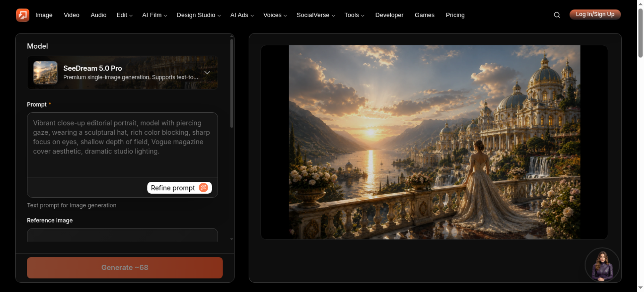
Task: Open the Edit dropdown menu
Action: tap(124, 15)
